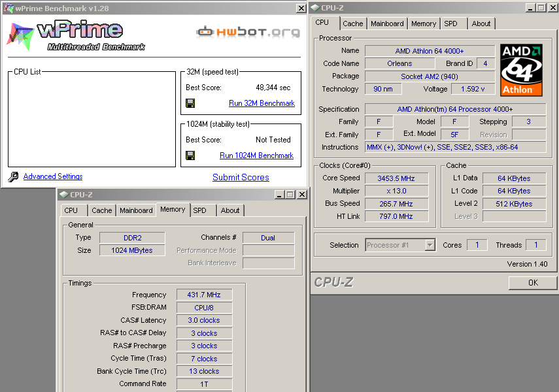This screenshot has width=559, height=392.
Task: Click the memory Frequency value 431.7 MHz
Action: [x=204, y=295]
